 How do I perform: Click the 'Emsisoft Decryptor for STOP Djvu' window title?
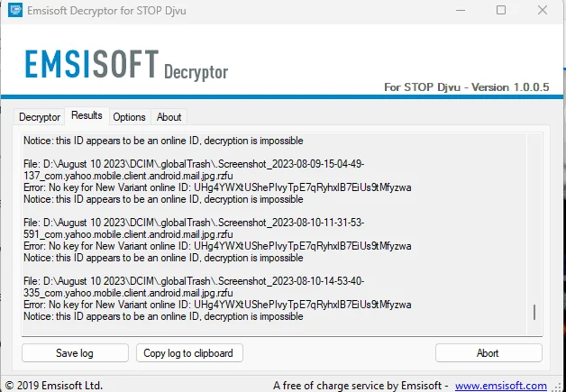tap(106, 11)
